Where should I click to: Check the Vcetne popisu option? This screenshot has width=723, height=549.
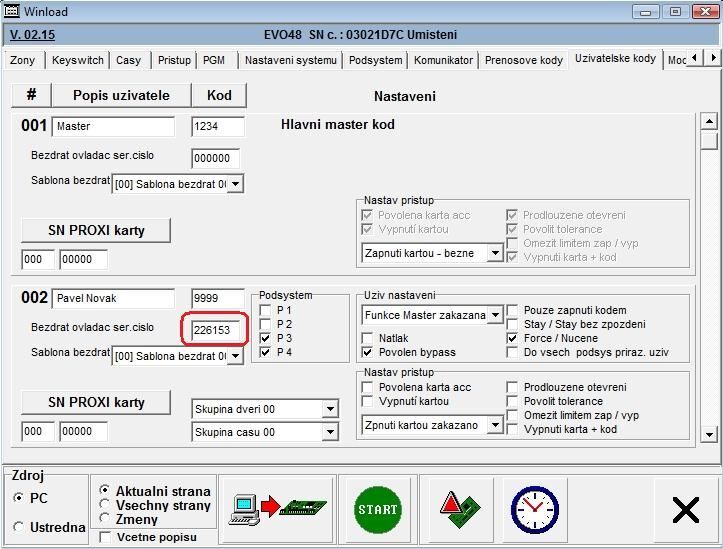pyautogui.click(x=106, y=537)
